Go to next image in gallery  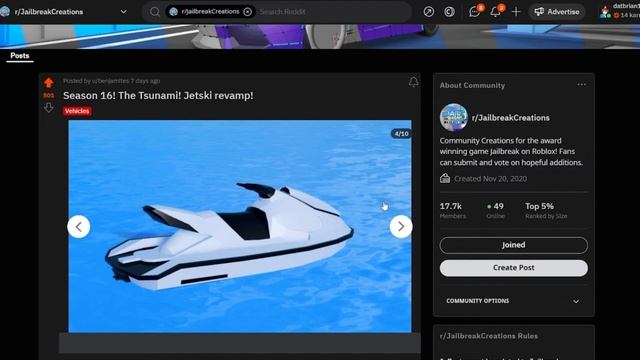tap(401, 227)
